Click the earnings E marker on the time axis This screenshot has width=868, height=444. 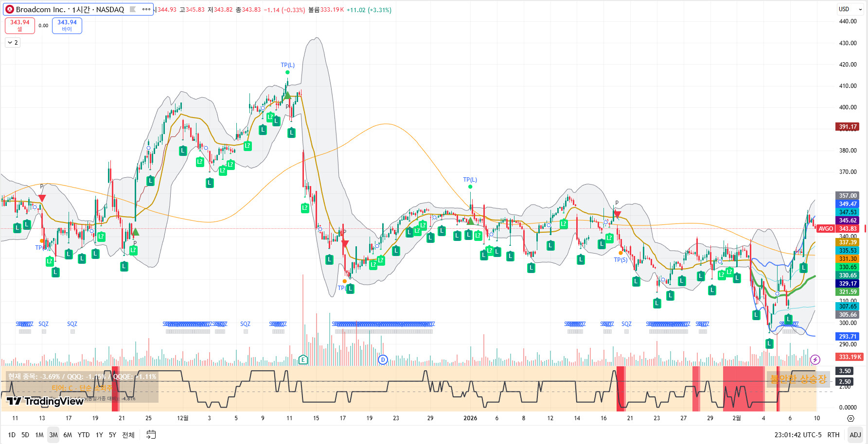point(303,359)
